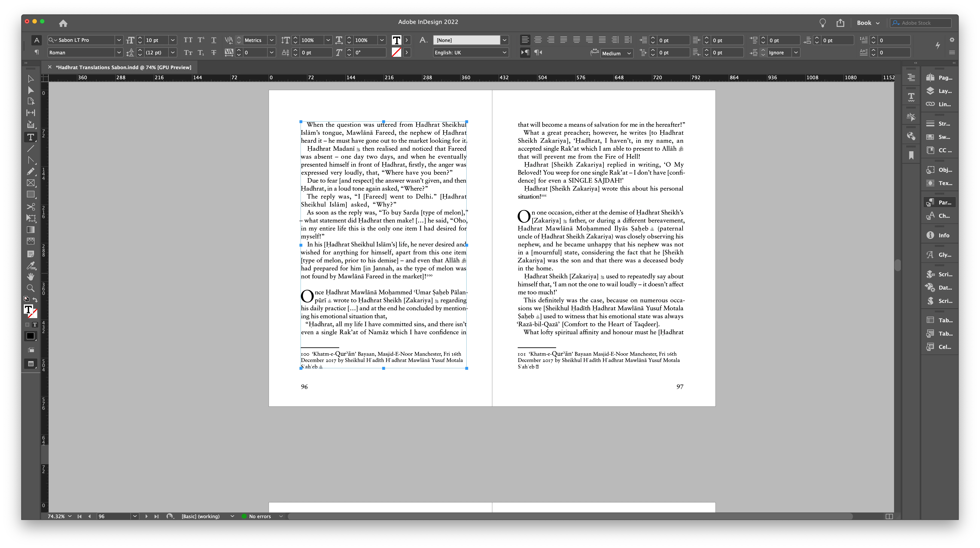The height and width of the screenshot is (548, 980).
Task: Open the Book workspace switcher
Action: click(x=868, y=23)
